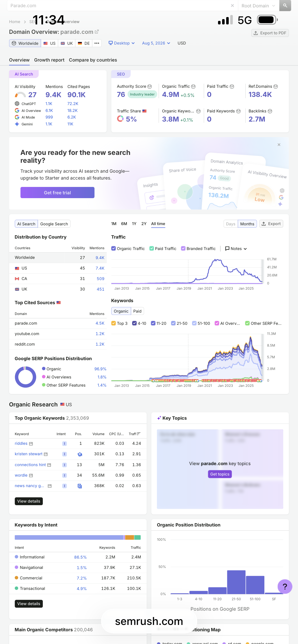Click the Backlinks info icon
This screenshot has width=298, height=644.
(x=270, y=111)
